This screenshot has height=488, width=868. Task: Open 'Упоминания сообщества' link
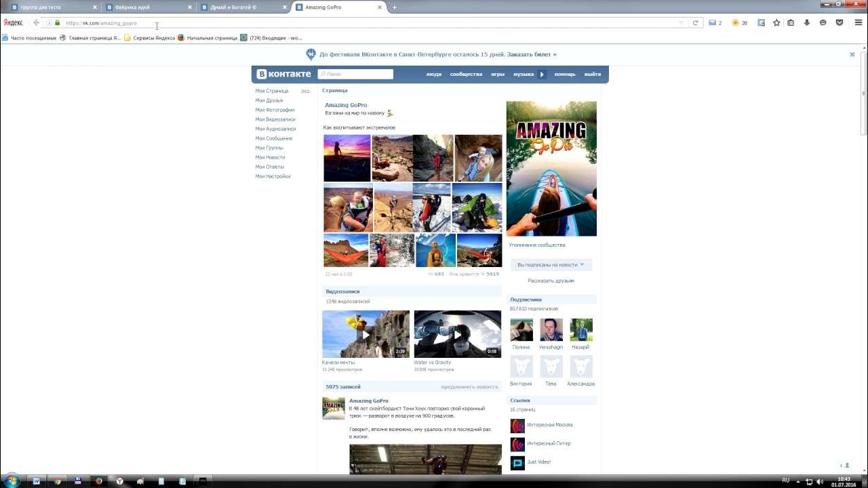click(537, 245)
